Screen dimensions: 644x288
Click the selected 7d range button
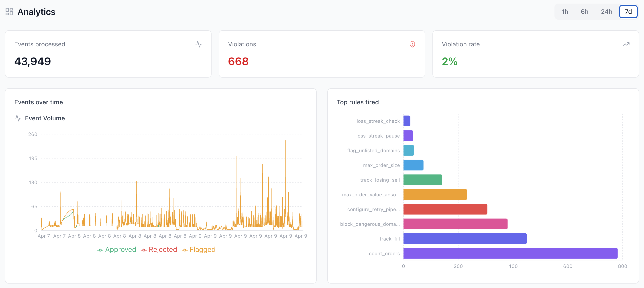(x=628, y=12)
